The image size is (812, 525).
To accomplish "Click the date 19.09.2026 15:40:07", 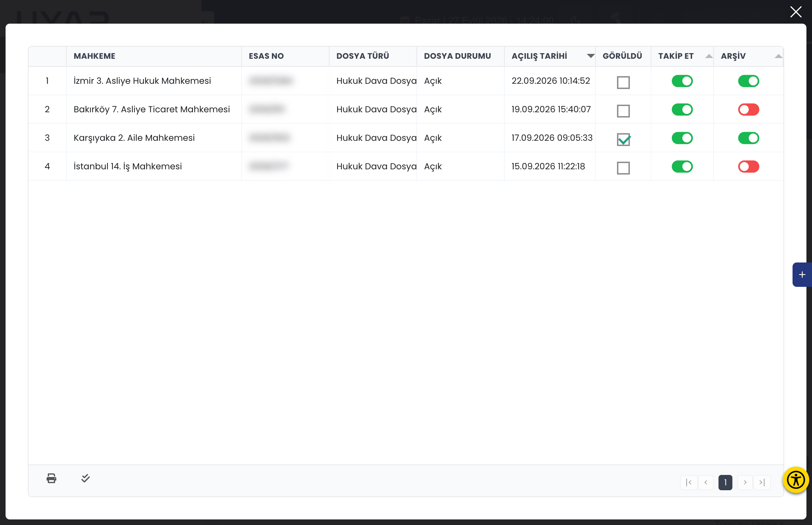I will click(551, 109).
